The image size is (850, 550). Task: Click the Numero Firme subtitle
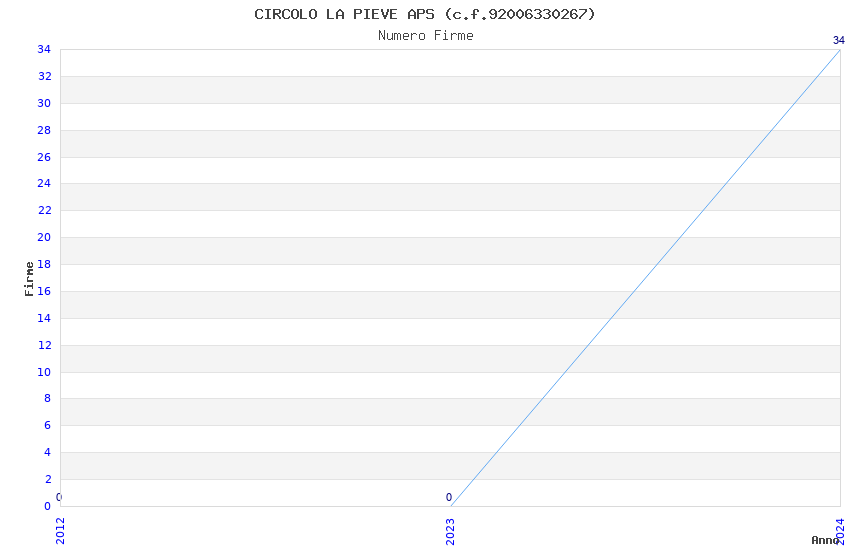point(425,36)
